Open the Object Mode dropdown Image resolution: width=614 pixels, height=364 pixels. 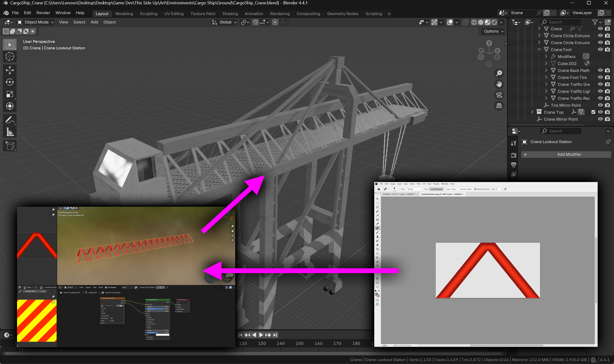[35, 22]
